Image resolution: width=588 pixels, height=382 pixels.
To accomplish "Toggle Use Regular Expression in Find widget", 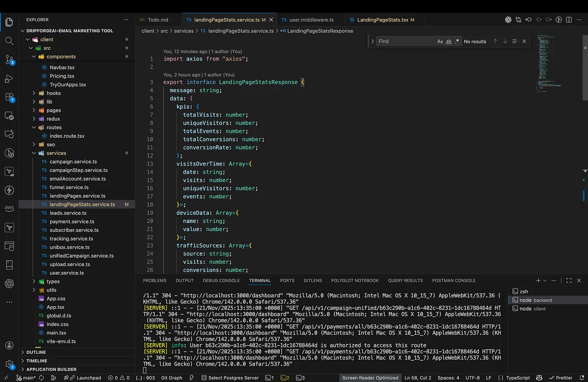I will point(457,42).
